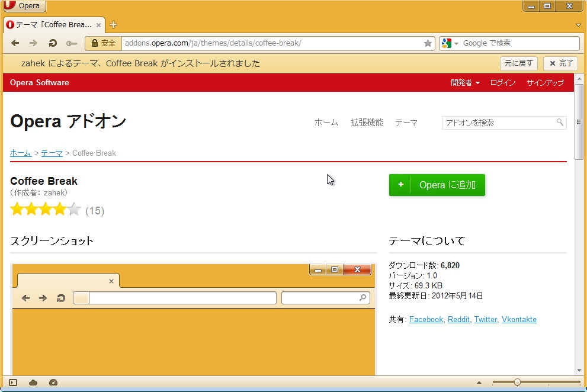Click the 作成者: zahek author text
This screenshot has height=392, width=587.
click(x=39, y=193)
